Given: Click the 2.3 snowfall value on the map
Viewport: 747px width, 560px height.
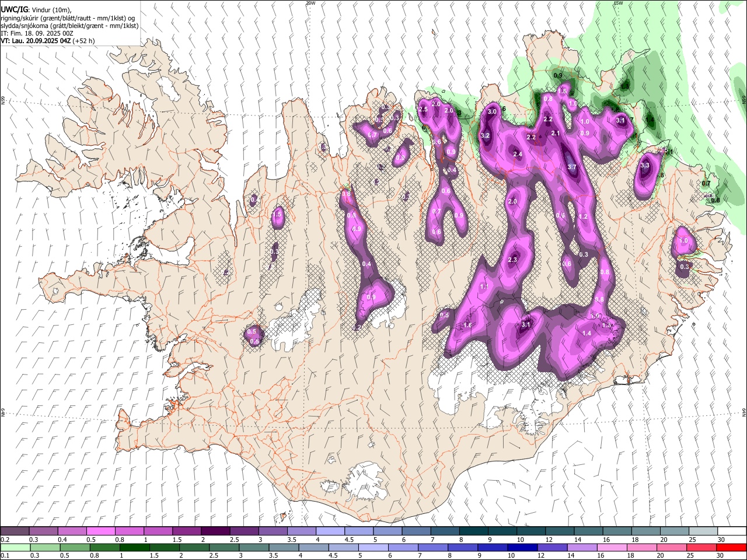Looking at the screenshot, I should [513, 260].
